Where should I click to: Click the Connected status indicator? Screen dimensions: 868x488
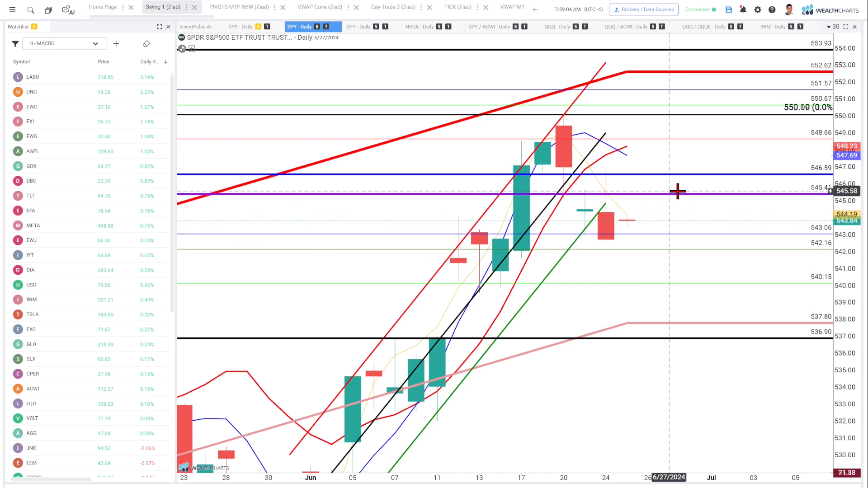pyautogui.click(x=700, y=9)
